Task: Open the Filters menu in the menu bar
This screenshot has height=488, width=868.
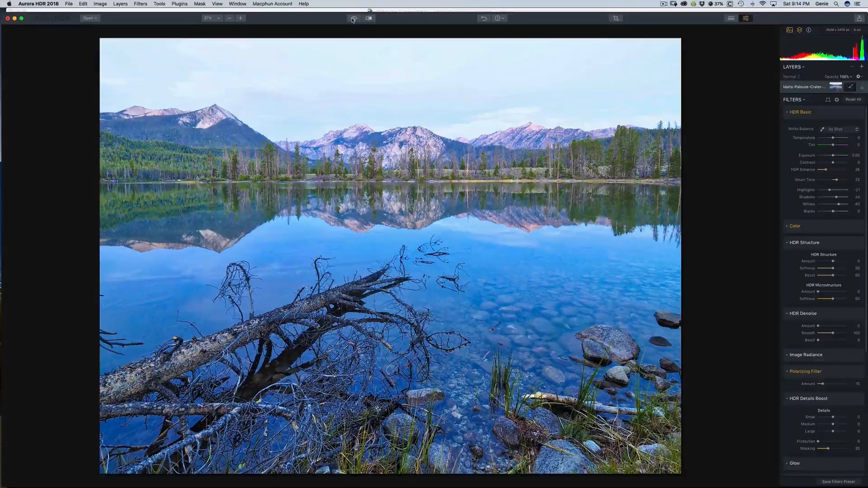Action: point(140,4)
